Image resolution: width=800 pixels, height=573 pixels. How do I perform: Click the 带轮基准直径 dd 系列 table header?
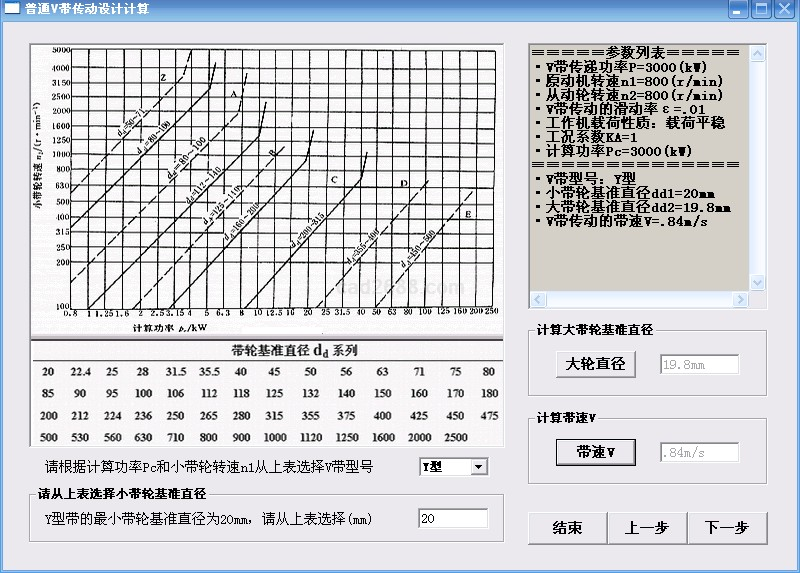(x=266, y=351)
